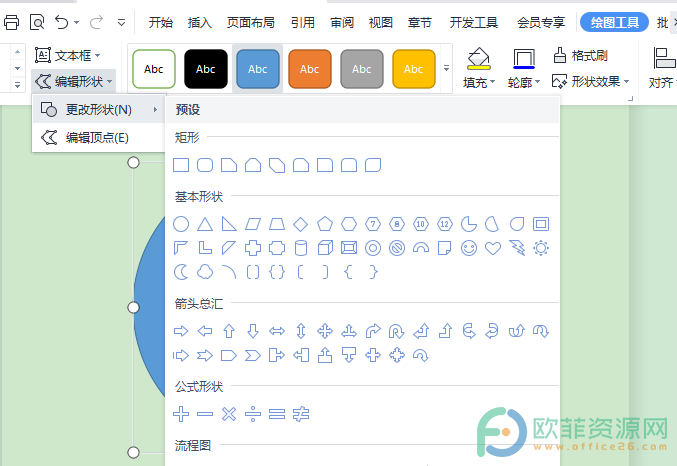Apply the black Abc shape style

(x=206, y=69)
